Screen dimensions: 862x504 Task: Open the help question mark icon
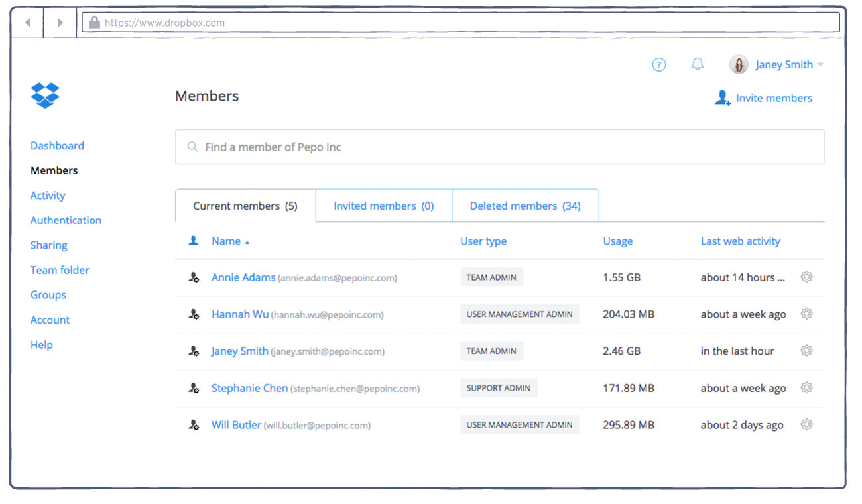(x=658, y=64)
